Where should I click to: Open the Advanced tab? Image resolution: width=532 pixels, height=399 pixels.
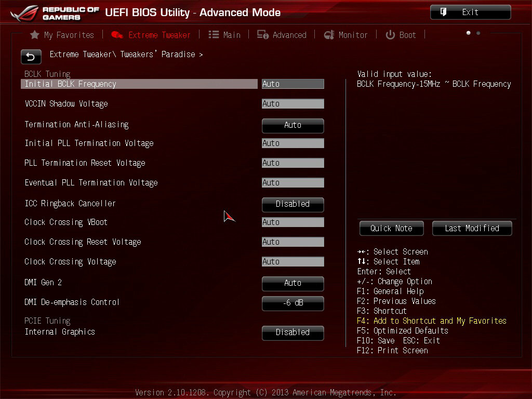282,35
